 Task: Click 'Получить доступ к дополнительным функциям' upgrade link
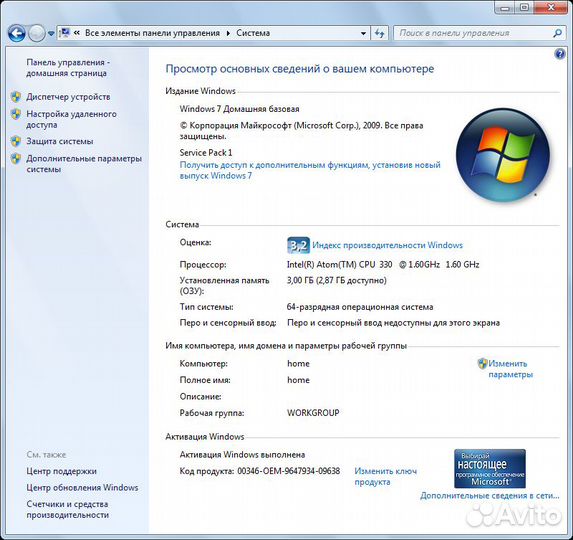(310, 170)
